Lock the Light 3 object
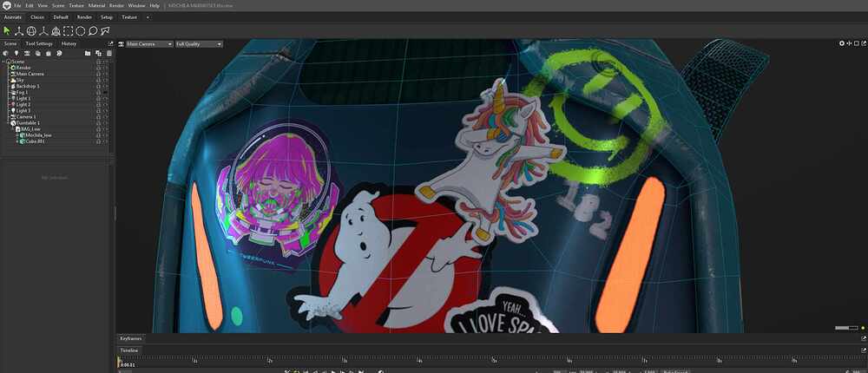The width and height of the screenshot is (868, 373). (99, 111)
